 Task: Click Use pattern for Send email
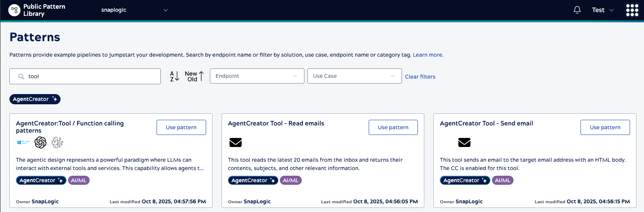(x=605, y=127)
